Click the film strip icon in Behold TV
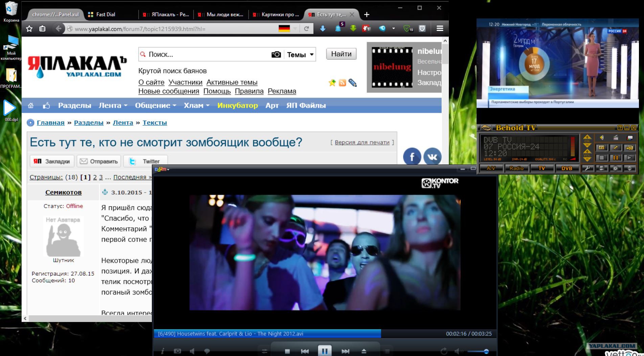644x356 pixels. coord(602,168)
